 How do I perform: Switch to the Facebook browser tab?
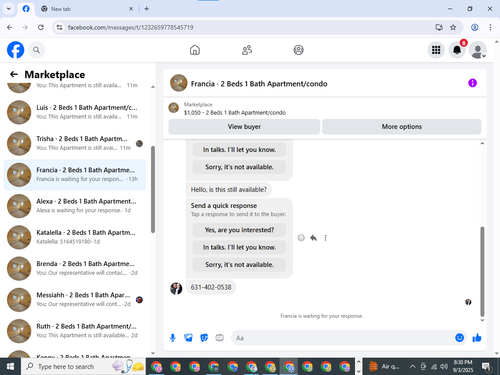pos(26,9)
